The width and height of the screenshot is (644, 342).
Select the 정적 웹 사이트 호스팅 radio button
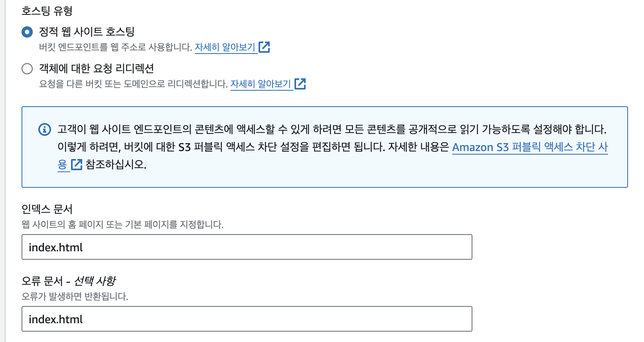(x=27, y=32)
